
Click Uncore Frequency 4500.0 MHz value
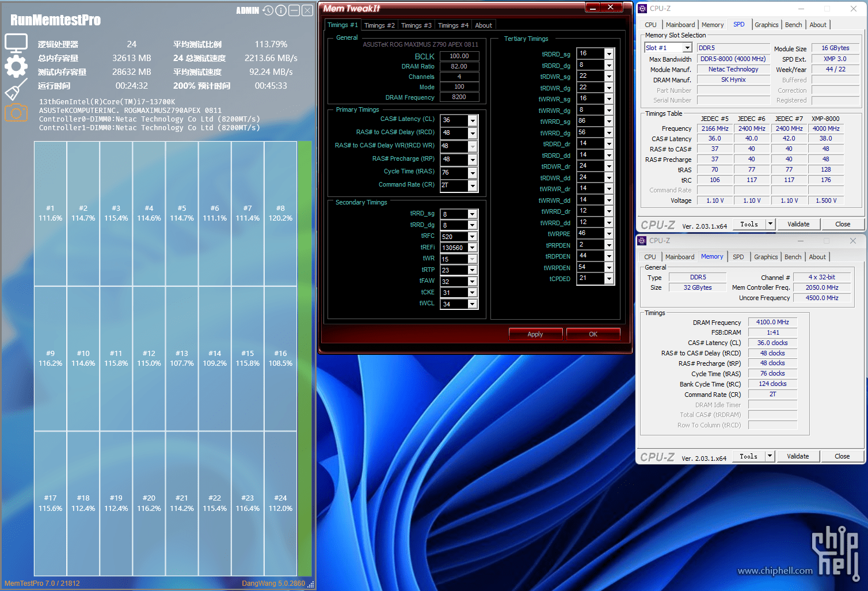coord(822,298)
